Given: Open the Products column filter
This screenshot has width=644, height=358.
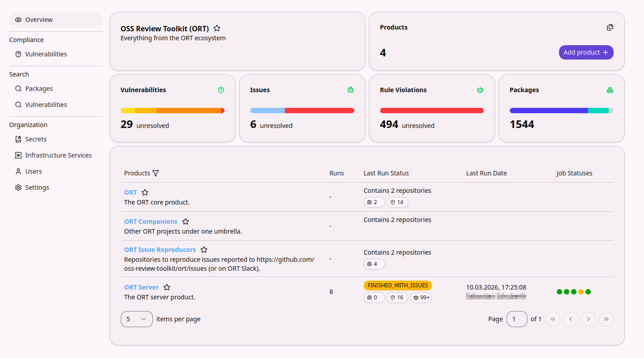Looking at the screenshot, I should (156, 173).
